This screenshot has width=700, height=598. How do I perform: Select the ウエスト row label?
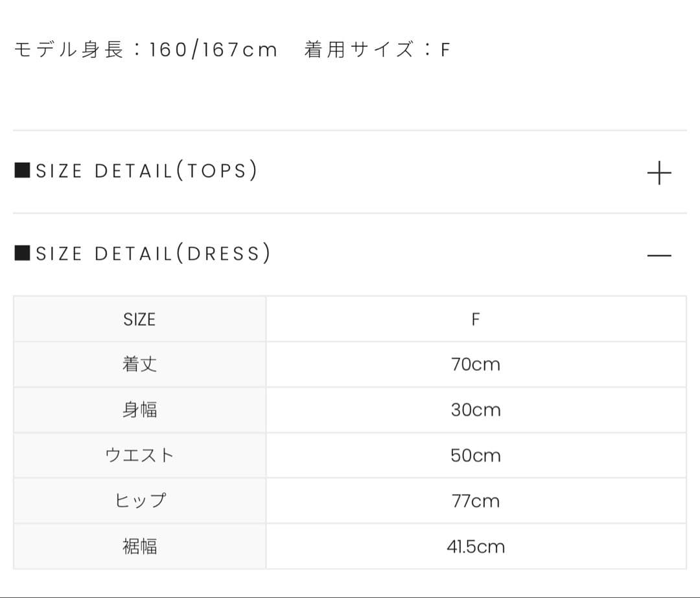139,455
